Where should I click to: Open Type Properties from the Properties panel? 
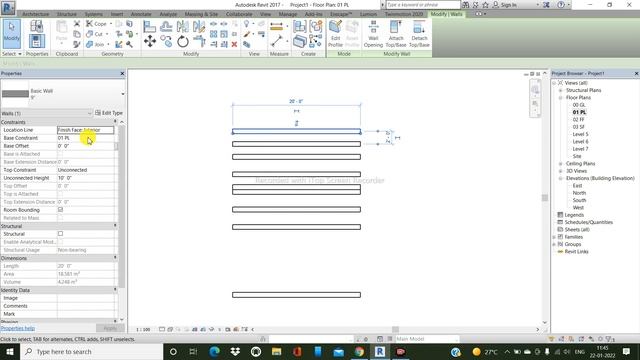coord(36,27)
